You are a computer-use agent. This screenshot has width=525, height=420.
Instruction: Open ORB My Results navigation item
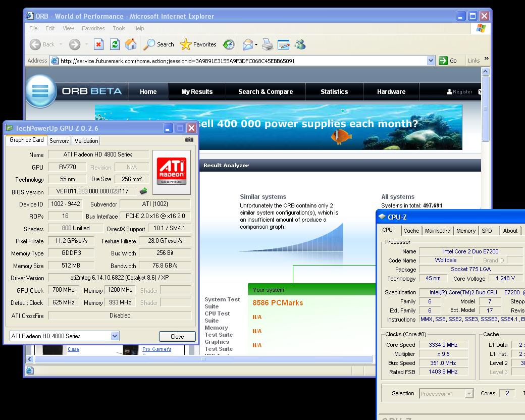coord(197,91)
